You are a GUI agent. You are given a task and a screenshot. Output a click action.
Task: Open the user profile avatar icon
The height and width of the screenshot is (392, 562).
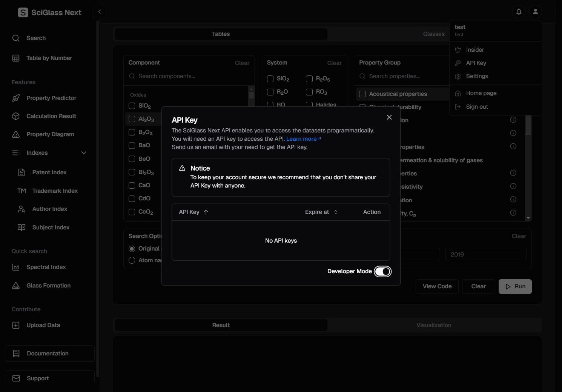535,12
